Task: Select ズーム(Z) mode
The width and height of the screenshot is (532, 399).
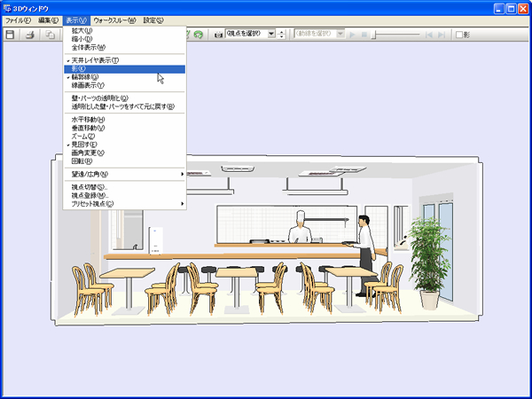Action: coord(124,137)
